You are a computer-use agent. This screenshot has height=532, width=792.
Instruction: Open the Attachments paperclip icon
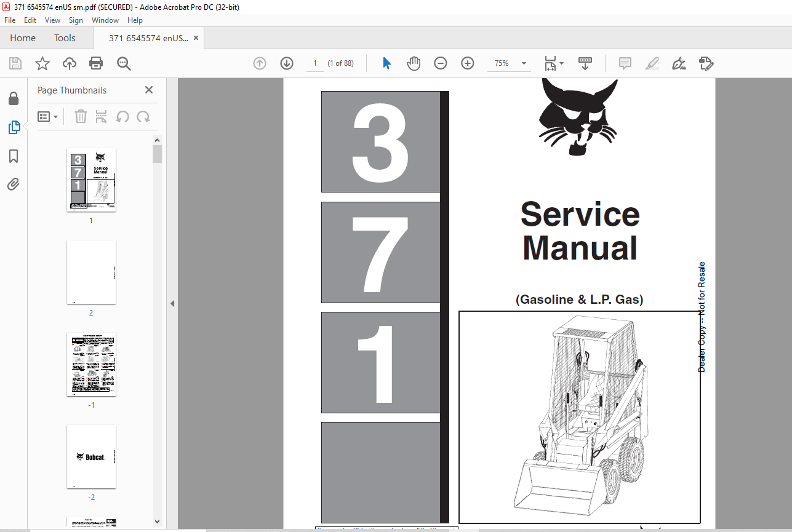[x=14, y=185]
